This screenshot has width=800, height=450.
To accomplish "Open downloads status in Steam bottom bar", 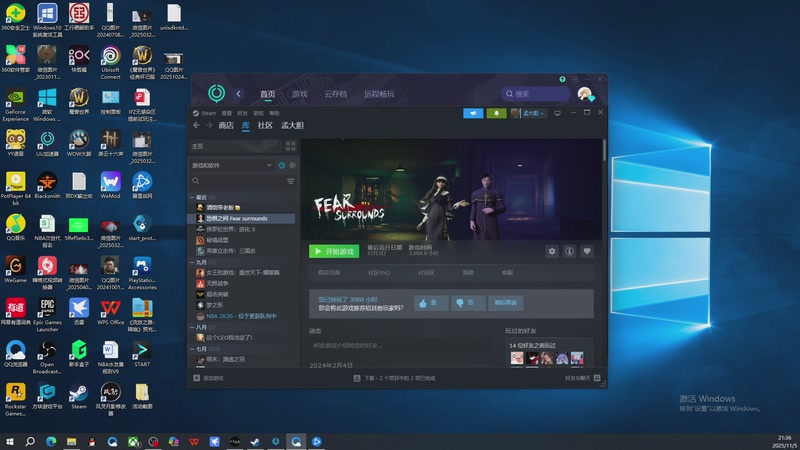I will pos(394,378).
